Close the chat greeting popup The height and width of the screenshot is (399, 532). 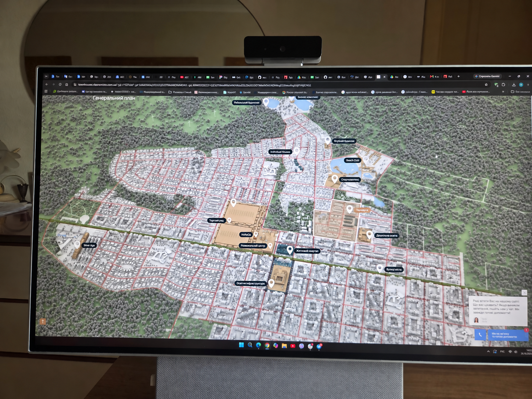tap(524, 292)
